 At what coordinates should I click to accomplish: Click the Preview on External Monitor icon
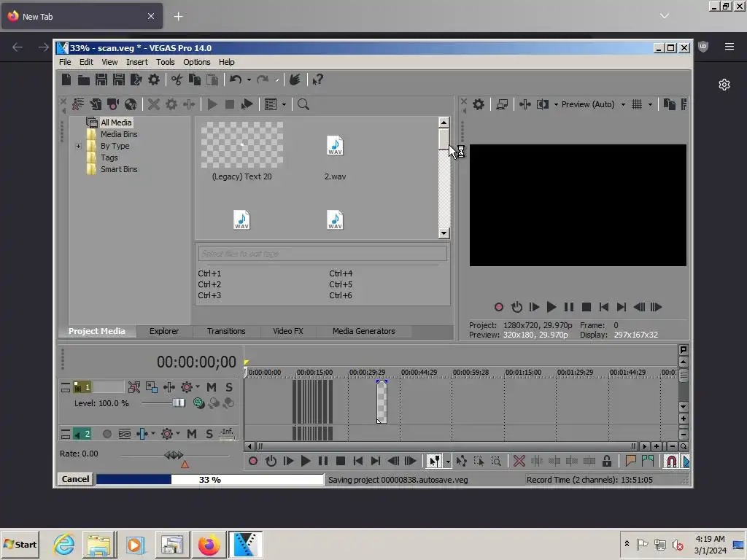[x=502, y=104]
